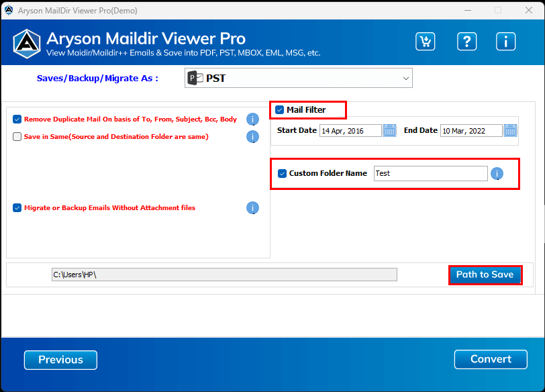Uncheck Remove Duplicate Mail checkbox
Image resolution: width=545 pixels, height=392 pixels.
coord(17,119)
